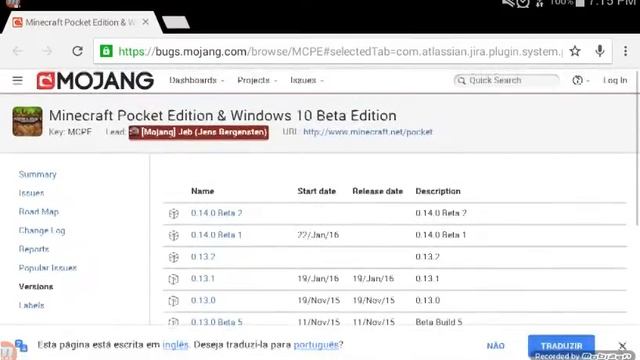640x360 pixels.
Task: Expand the Projects dropdown menu
Action: [257, 80]
